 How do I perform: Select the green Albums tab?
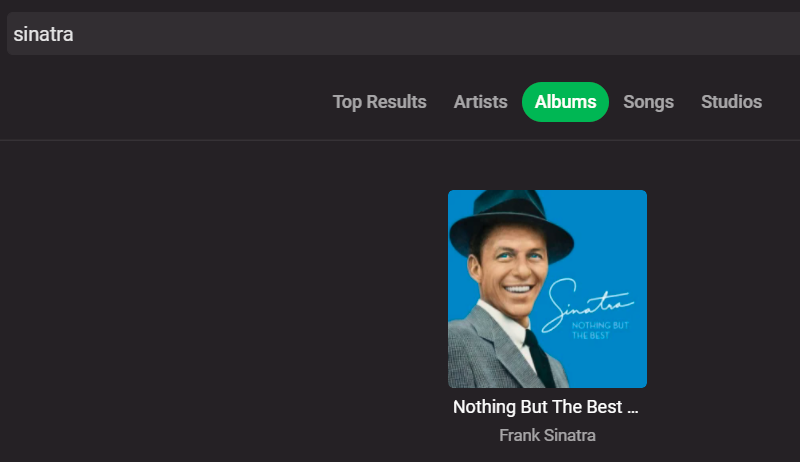(565, 102)
